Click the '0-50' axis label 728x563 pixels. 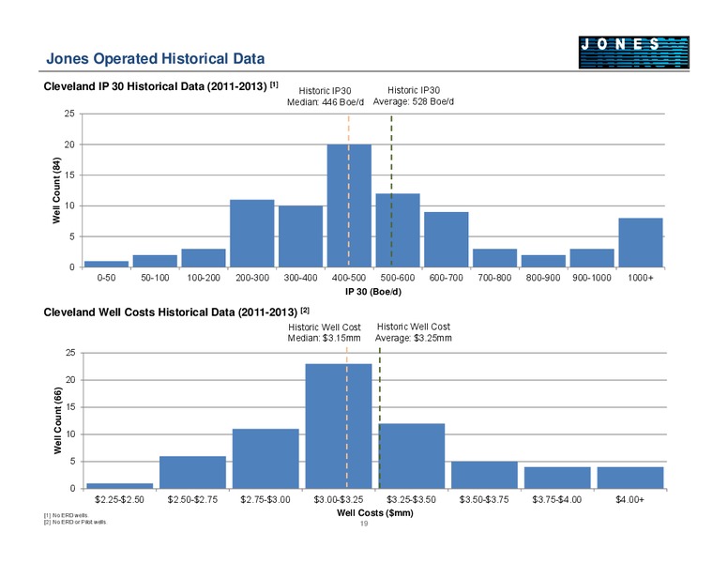coord(106,278)
